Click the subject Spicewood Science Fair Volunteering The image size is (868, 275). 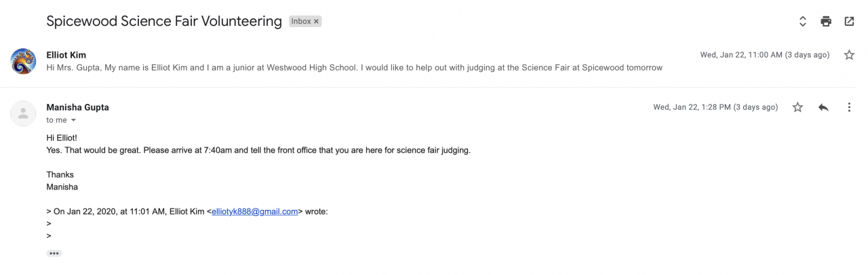[164, 21]
